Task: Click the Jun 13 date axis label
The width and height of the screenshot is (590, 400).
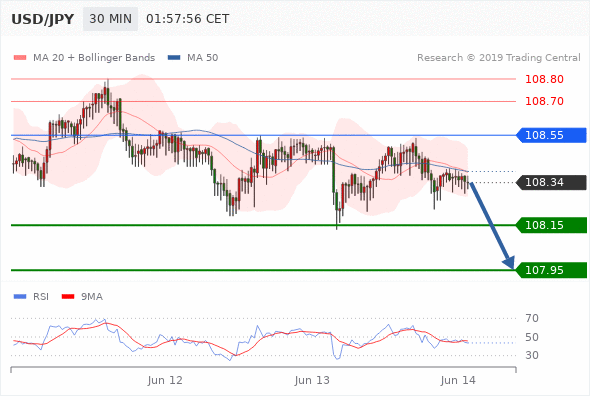Action: click(312, 380)
